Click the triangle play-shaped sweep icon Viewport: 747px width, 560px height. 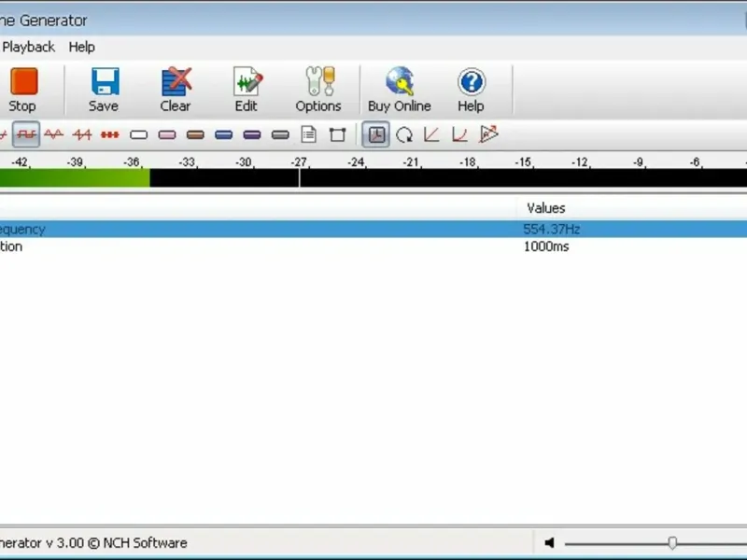coord(488,134)
